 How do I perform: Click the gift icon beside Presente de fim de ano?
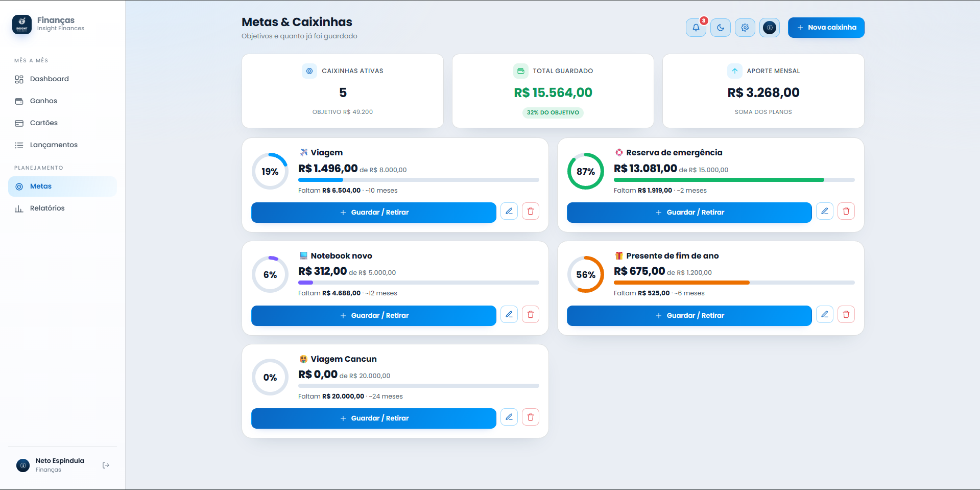coord(619,255)
